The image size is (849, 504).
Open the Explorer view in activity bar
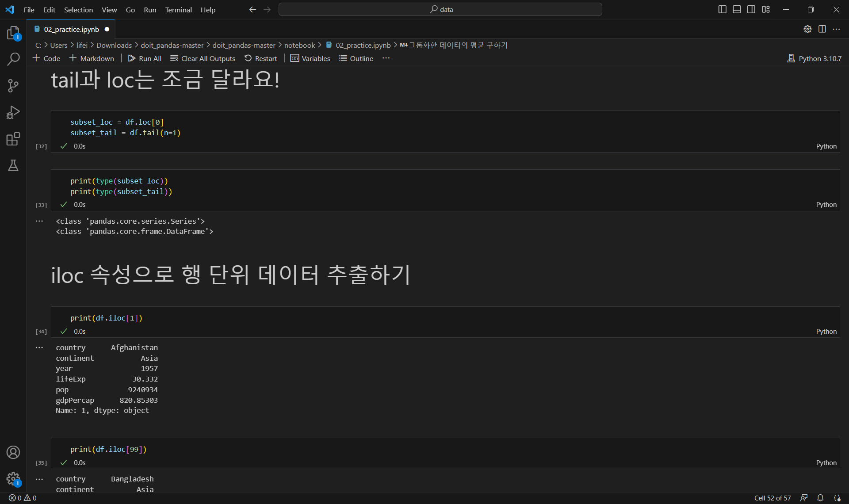[13, 33]
